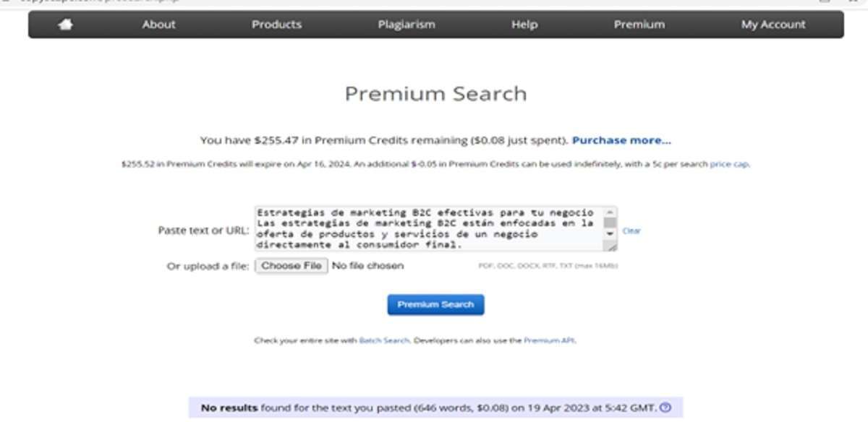Open the price cap link

pyautogui.click(x=729, y=164)
